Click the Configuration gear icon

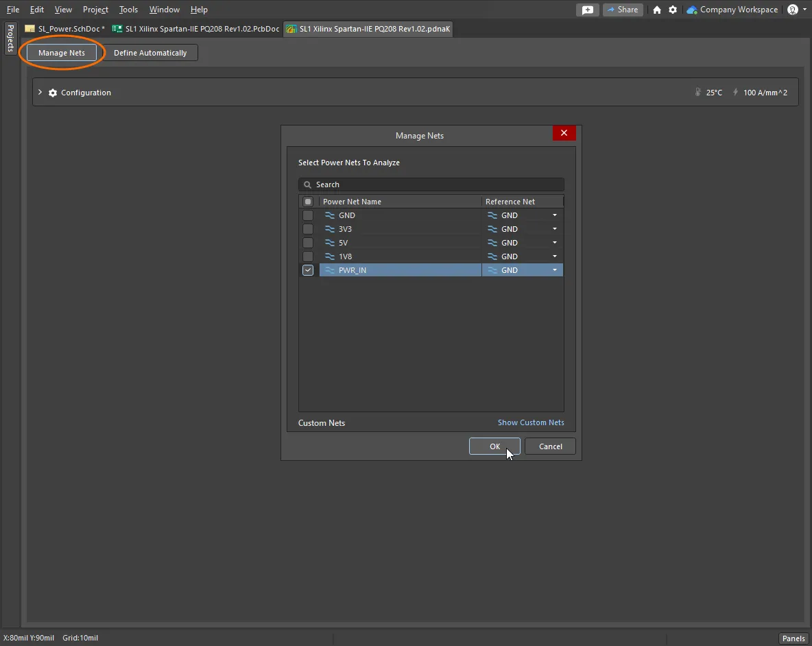53,93
